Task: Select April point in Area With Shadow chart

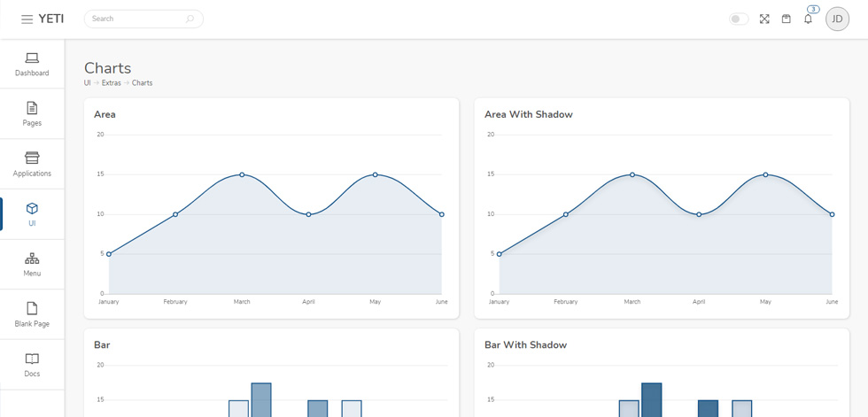Action: [x=699, y=214]
